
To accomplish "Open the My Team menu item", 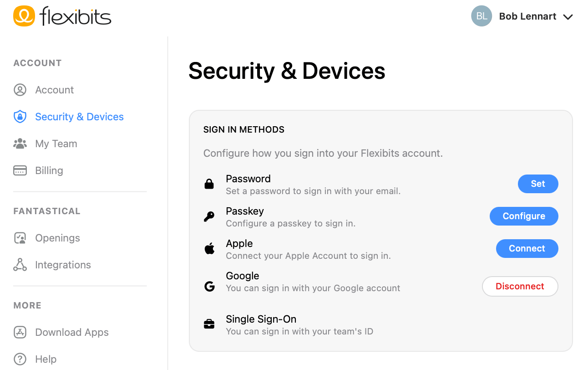I will [x=56, y=144].
